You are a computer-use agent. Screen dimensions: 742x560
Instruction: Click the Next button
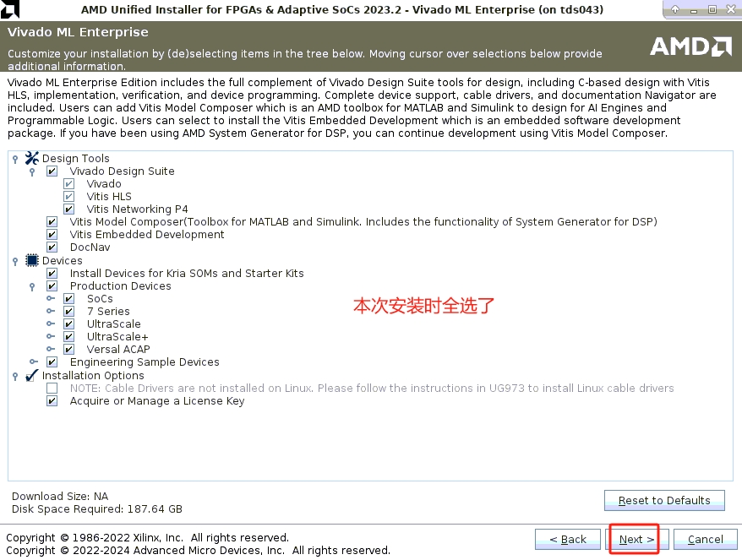(636, 539)
